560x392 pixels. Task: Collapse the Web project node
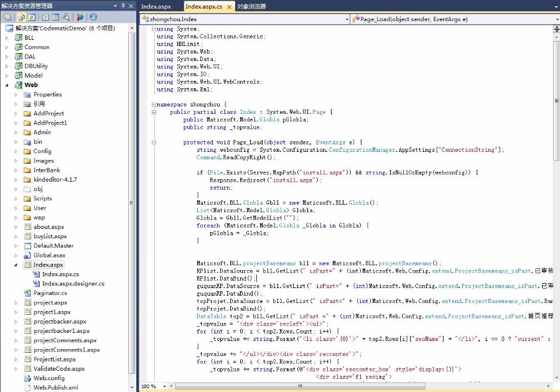(7, 85)
